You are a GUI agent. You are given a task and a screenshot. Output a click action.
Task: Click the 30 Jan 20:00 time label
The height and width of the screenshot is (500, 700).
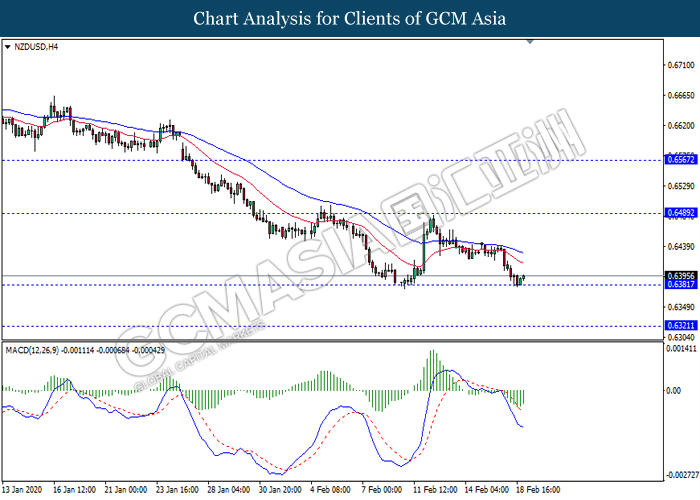click(x=280, y=490)
